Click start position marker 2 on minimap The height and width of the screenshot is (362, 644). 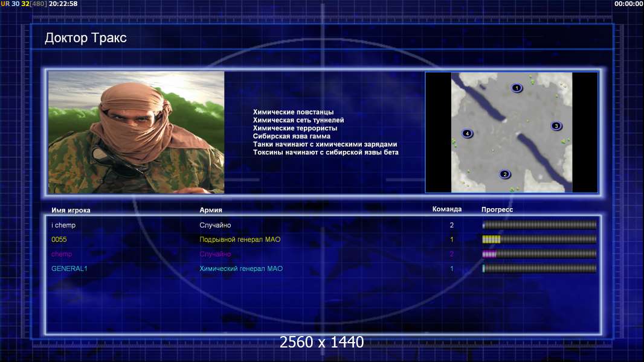click(505, 174)
